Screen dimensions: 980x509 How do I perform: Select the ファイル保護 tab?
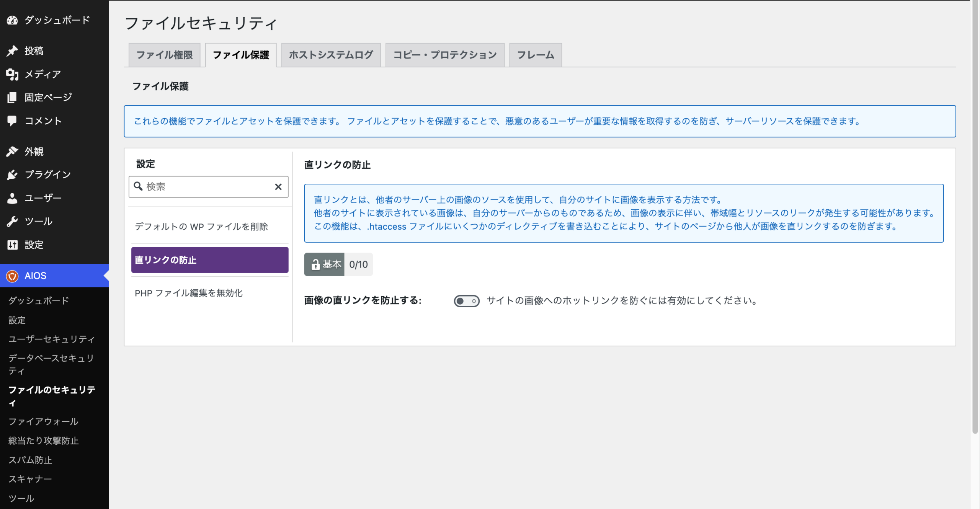point(241,55)
